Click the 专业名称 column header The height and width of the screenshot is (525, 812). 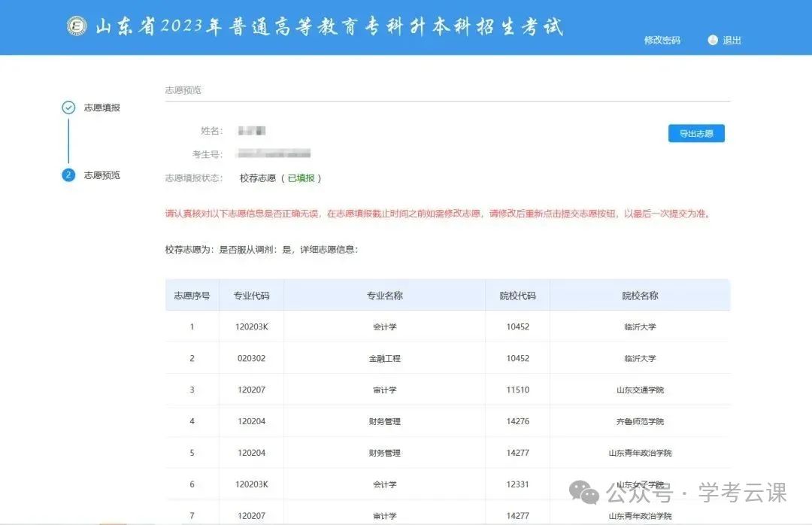385,296
